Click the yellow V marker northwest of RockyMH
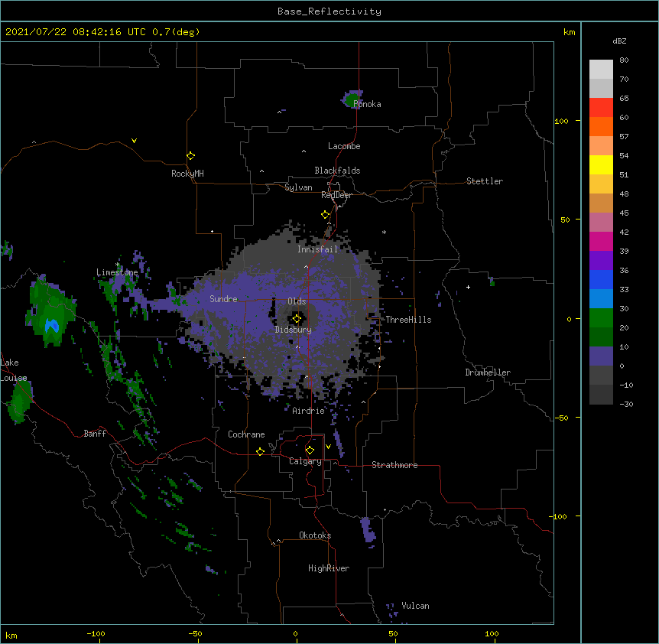Screen dimensions: 659x644 (x=134, y=141)
